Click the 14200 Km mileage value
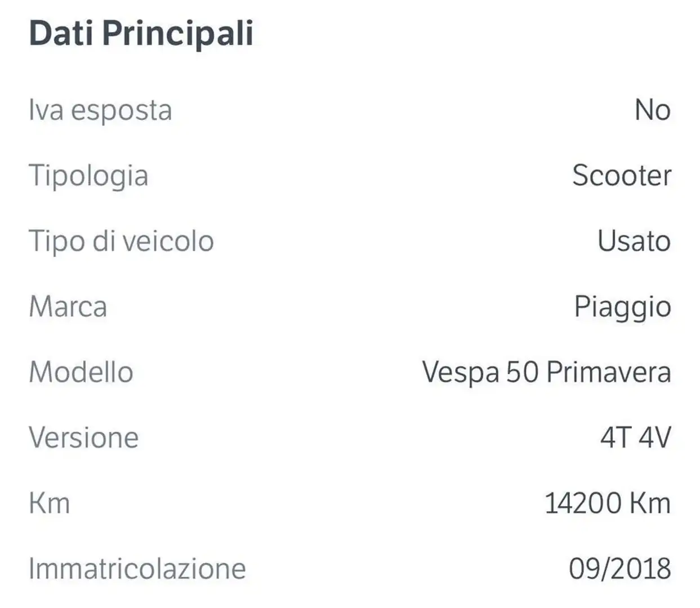The width and height of the screenshot is (700, 608). click(x=608, y=503)
